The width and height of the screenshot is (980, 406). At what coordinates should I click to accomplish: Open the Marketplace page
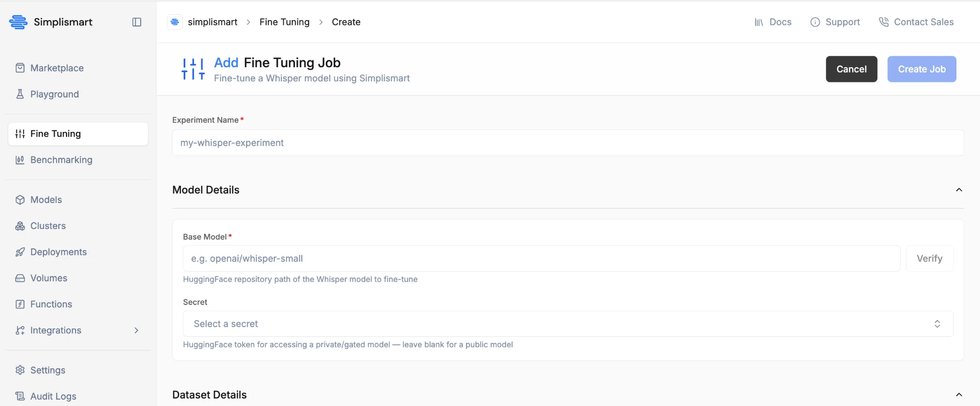pyautogui.click(x=57, y=68)
